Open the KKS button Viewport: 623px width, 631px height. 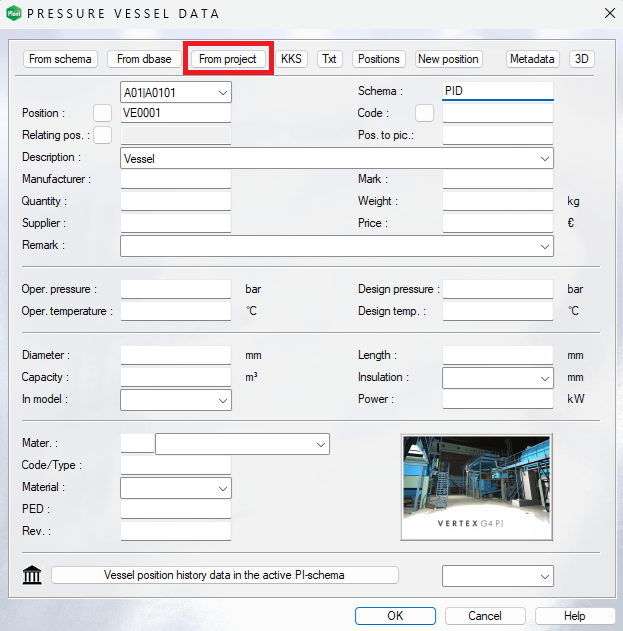(292, 59)
